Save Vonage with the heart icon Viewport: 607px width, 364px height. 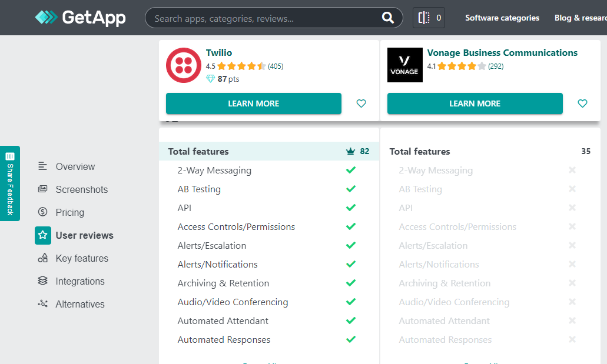(x=582, y=103)
